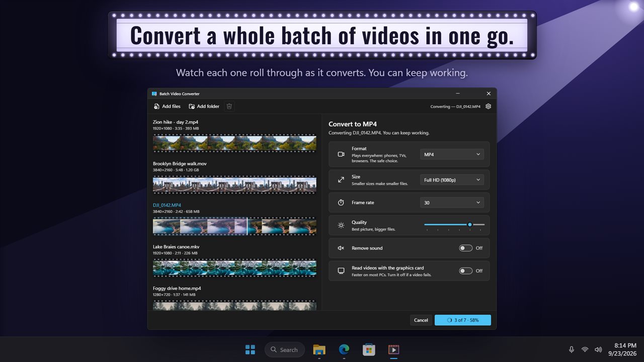
Task: Open the Format dropdown showing MP4
Action: (452, 154)
